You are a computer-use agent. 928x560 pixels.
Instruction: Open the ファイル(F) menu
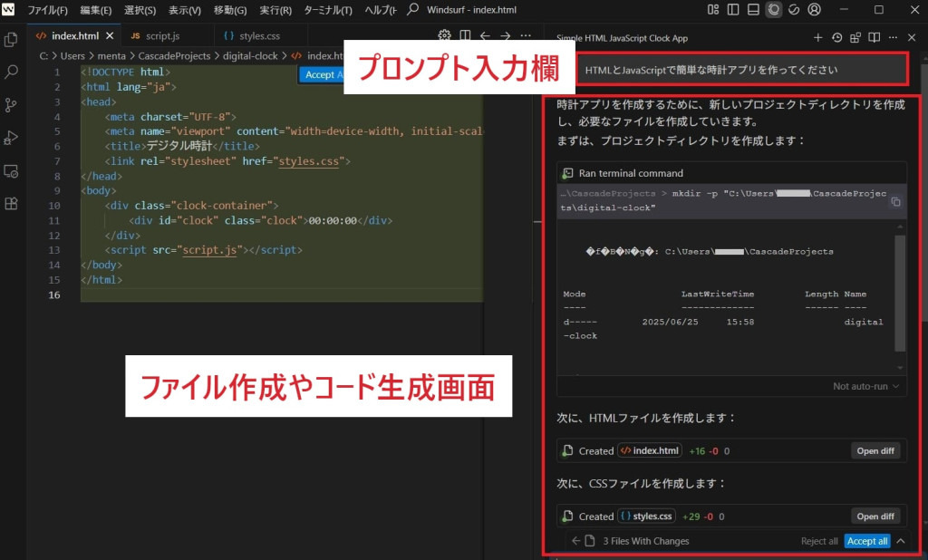47,10
